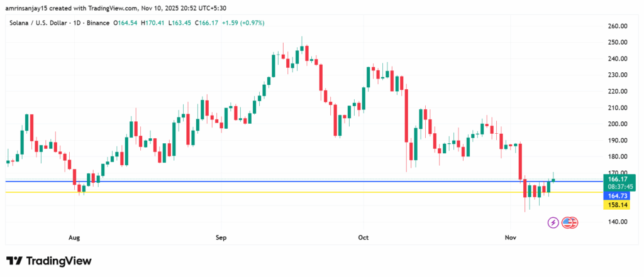This screenshot has width=644, height=277.
Task: Click the TradingView logo
Action: [x=49, y=261]
